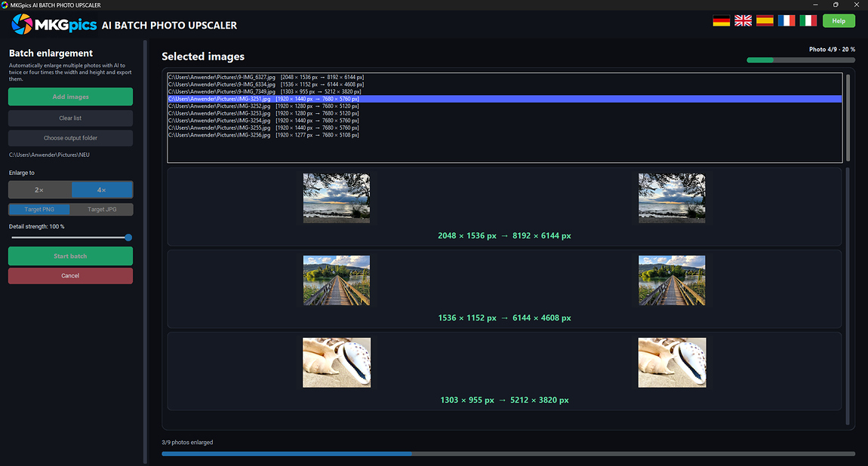Open enlarged wooden bridge thumbnail
868x466 pixels.
point(672,281)
